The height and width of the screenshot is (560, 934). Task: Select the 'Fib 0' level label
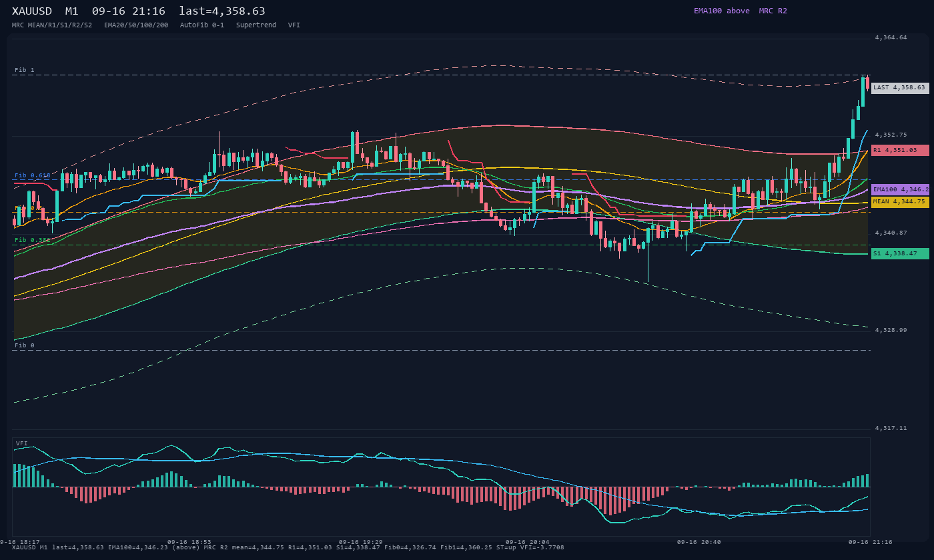(25, 345)
